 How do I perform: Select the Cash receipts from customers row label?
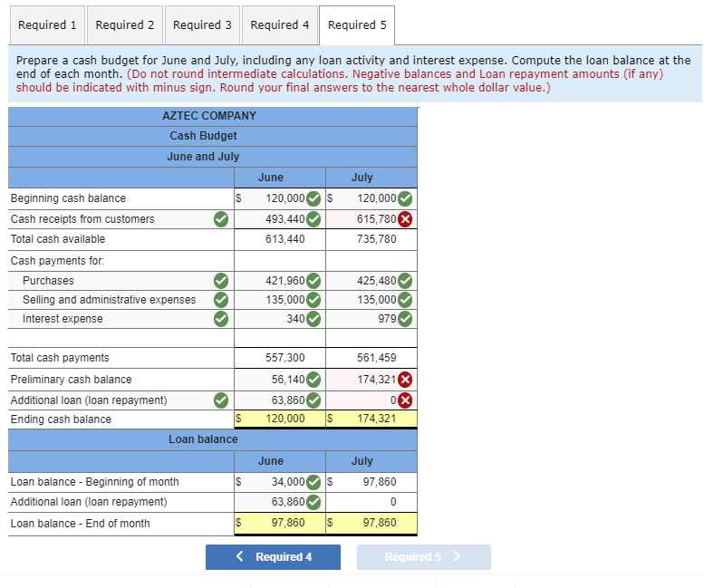coord(82,219)
